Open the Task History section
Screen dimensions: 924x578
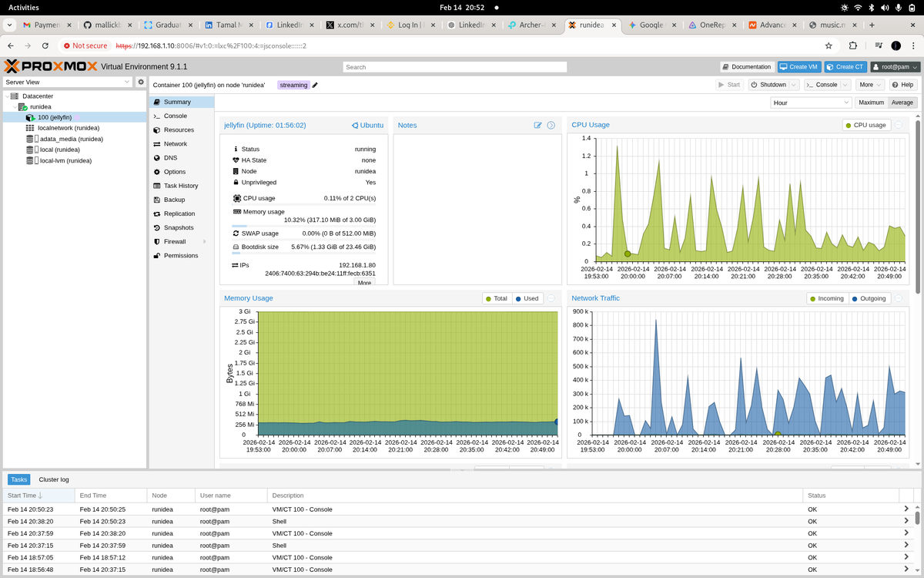click(x=181, y=186)
